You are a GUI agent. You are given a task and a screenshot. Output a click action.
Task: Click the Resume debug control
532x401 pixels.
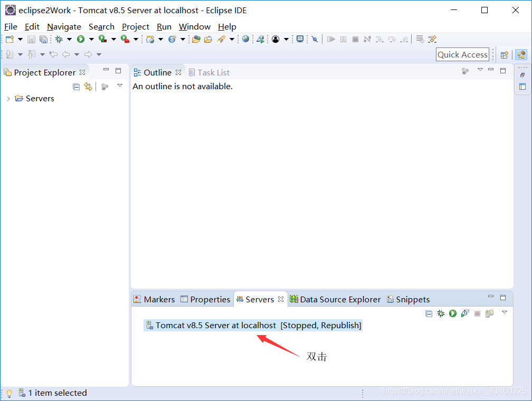[331, 40]
